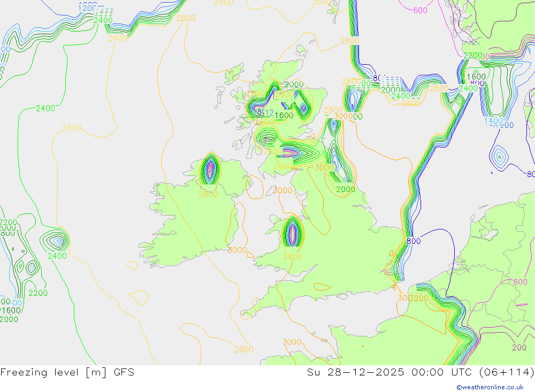This screenshot has width=535, height=392.
Task: Click the purple '200' contour label
Action: pos(519,347)
